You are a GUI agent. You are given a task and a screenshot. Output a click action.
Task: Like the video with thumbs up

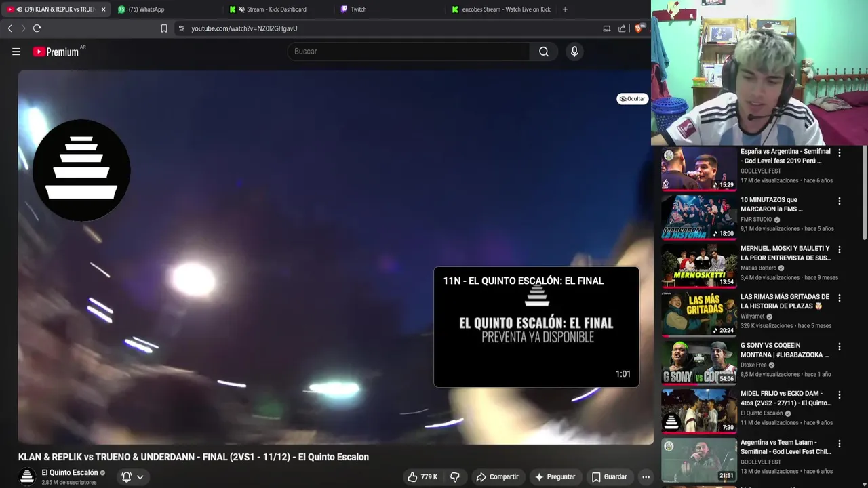[x=422, y=477]
